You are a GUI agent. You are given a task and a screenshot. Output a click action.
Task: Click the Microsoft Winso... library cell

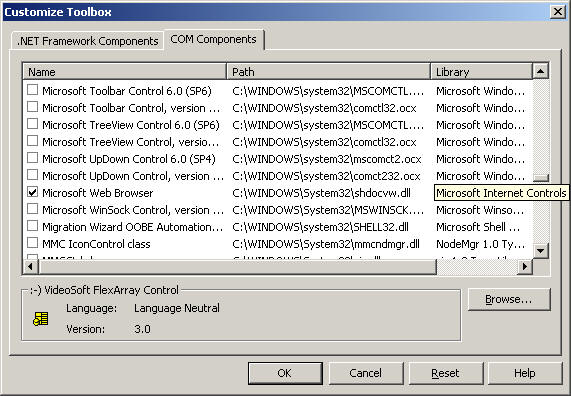[480, 210]
